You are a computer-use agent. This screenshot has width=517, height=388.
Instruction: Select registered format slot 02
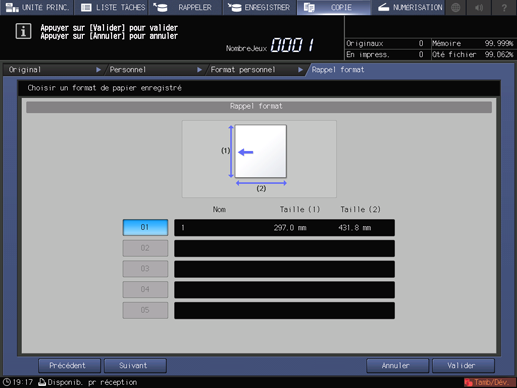pos(145,248)
